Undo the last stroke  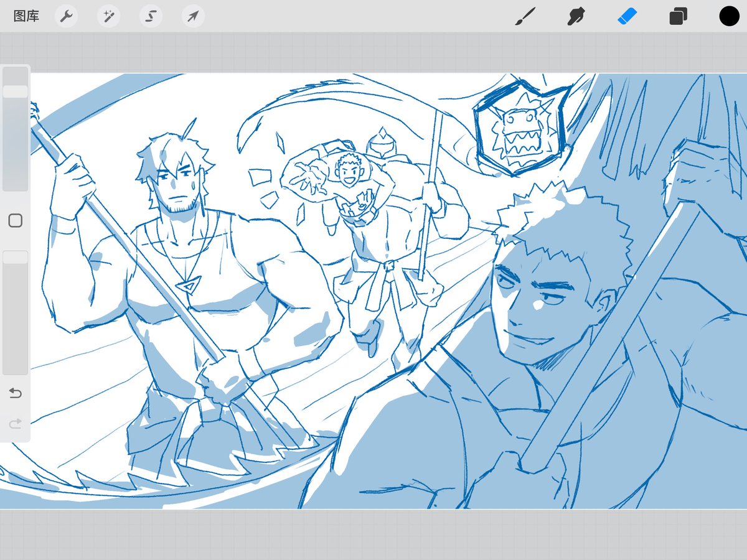tap(15, 393)
